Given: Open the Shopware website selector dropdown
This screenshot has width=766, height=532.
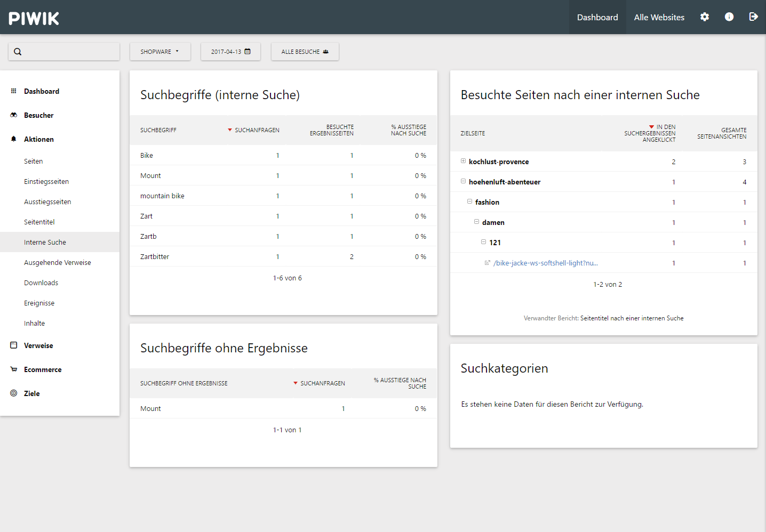Looking at the screenshot, I should (160, 52).
